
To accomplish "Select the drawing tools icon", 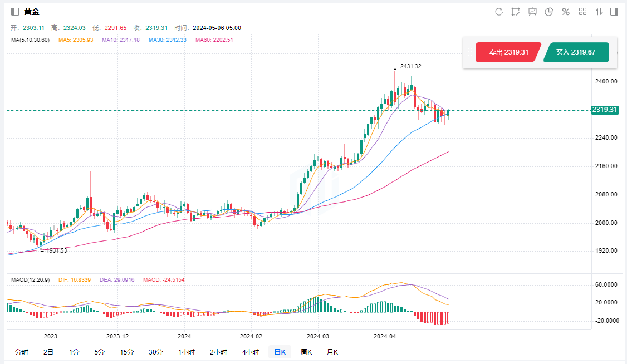I will (516, 12).
